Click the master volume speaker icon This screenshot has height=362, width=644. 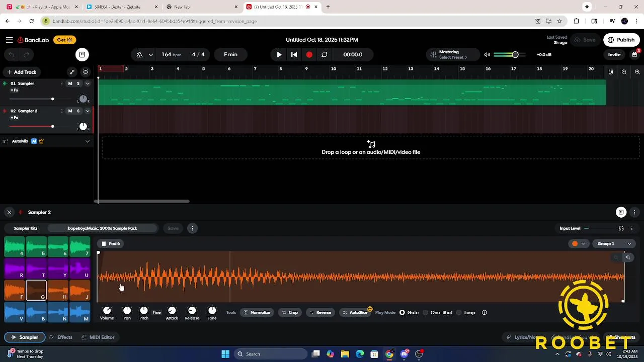click(487, 54)
